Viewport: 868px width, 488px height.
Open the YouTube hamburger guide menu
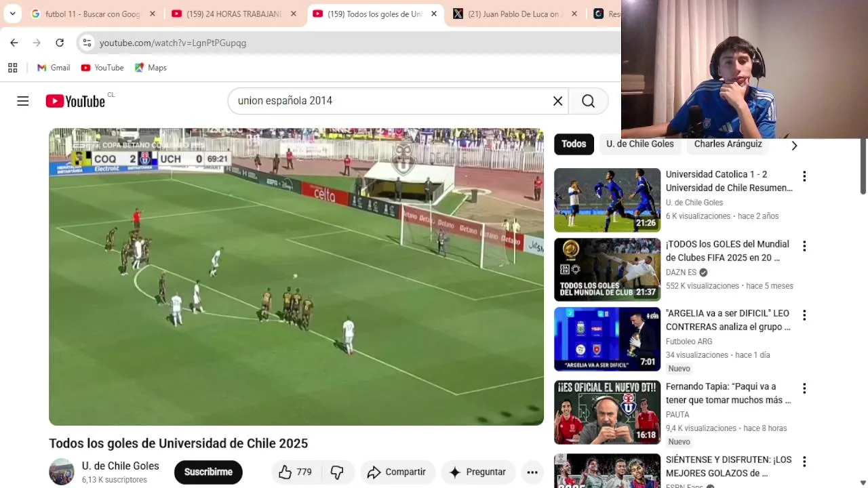23,101
